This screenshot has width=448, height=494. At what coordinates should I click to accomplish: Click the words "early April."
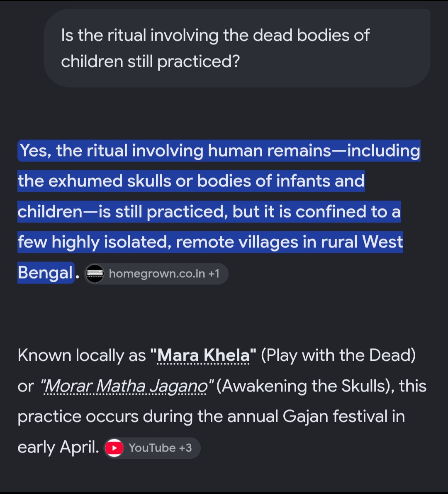pyautogui.click(x=58, y=447)
